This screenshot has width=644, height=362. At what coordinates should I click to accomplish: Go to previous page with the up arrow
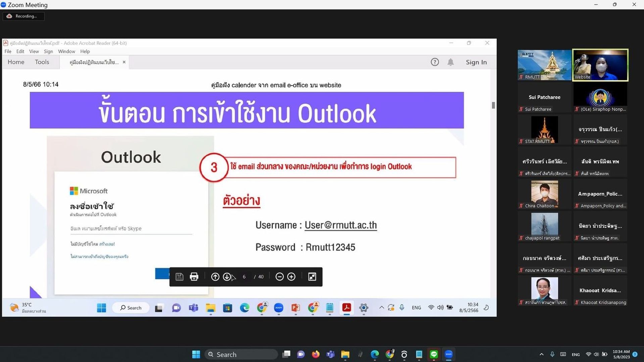click(x=215, y=277)
